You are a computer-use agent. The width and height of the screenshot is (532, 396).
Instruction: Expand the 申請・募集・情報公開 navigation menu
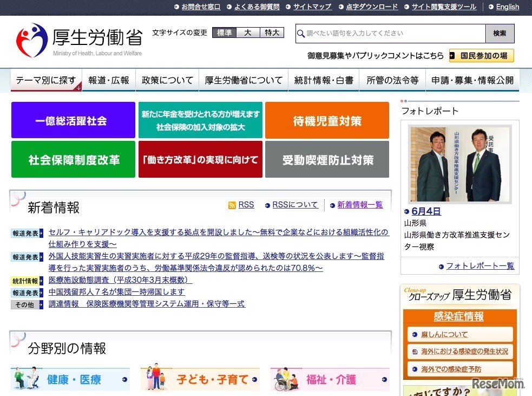click(472, 80)
